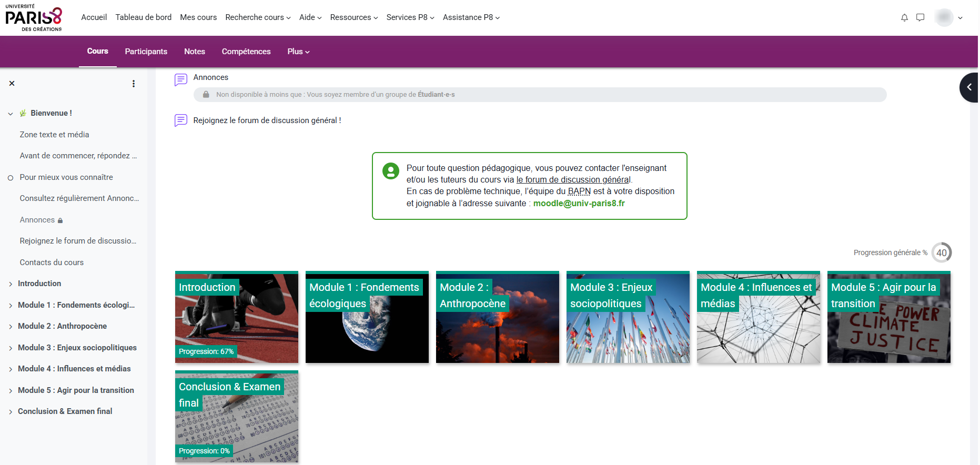980x465 pixels.
Task: Open the Ressources dropdown menu
Action: (354, 17)
